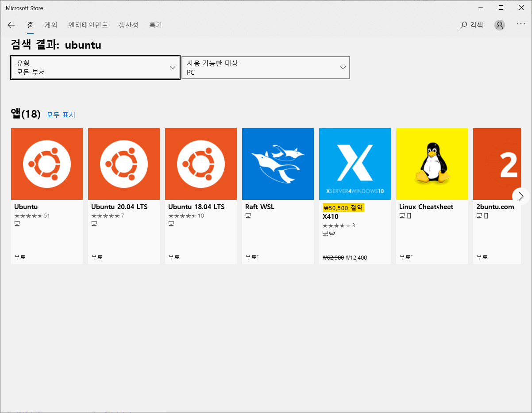Click PC device icon under Ubuntu rating
The width and height of the screenshot is (532, 413).
[17, 224]
